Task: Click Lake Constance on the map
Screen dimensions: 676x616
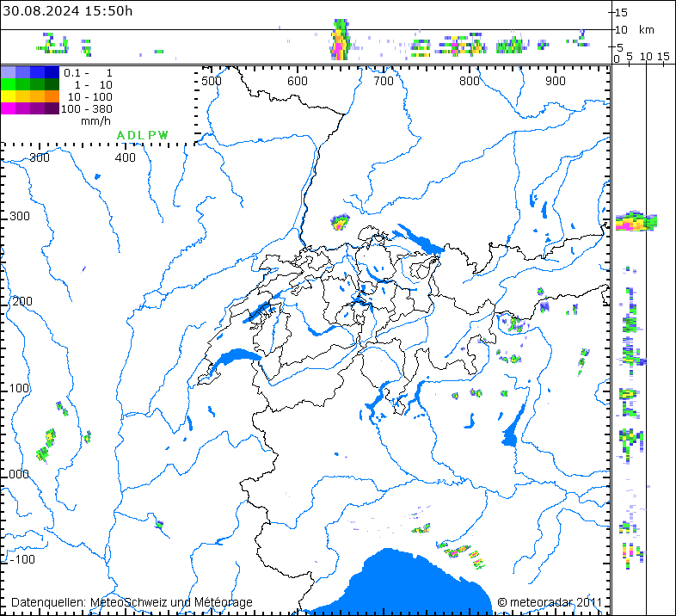Action: coord(419,238)
